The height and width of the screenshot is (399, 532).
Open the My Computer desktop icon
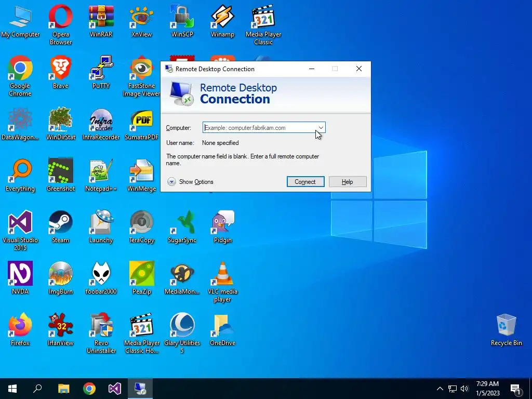20,21
